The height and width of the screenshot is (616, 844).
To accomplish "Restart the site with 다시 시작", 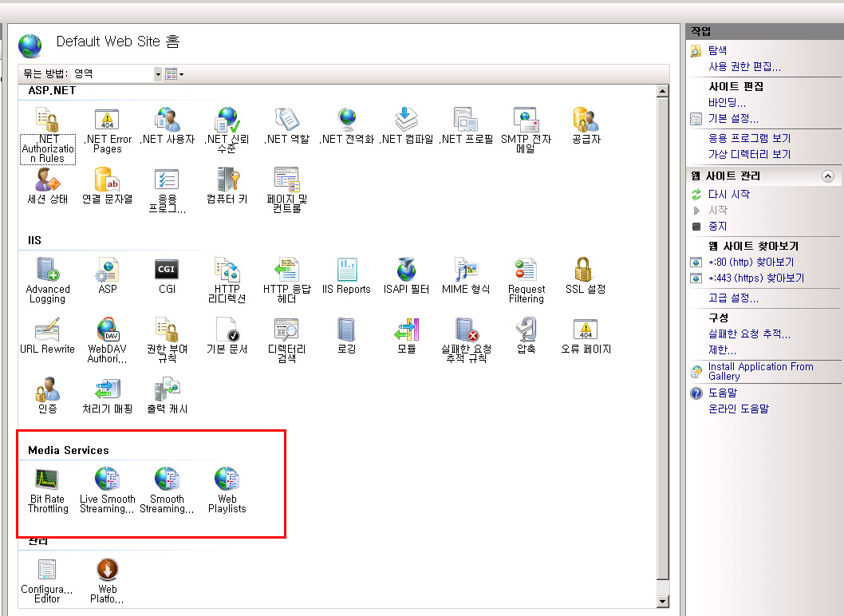I will pyautogui.click(x=729, y=195).
